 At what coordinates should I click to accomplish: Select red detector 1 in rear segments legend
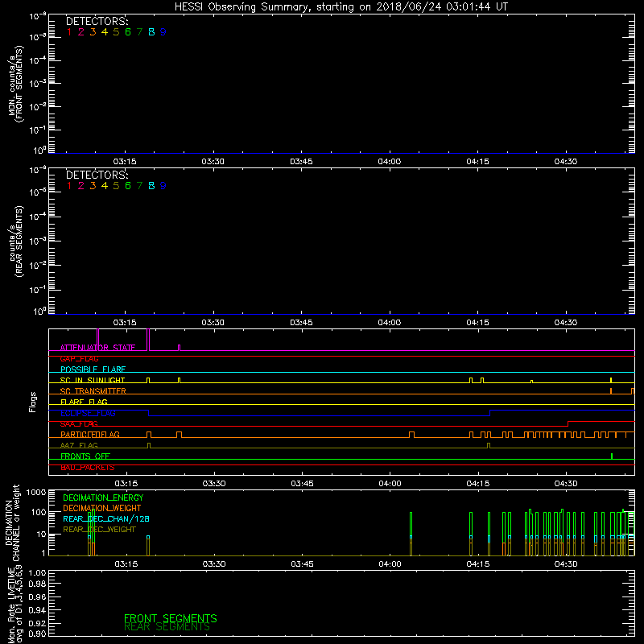69,186
